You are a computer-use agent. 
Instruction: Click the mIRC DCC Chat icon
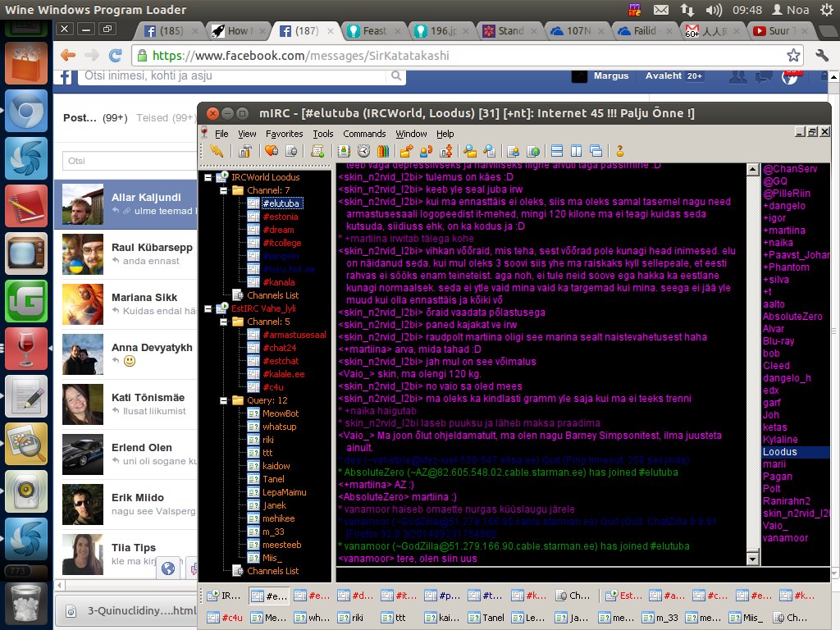tap(427, 152)
